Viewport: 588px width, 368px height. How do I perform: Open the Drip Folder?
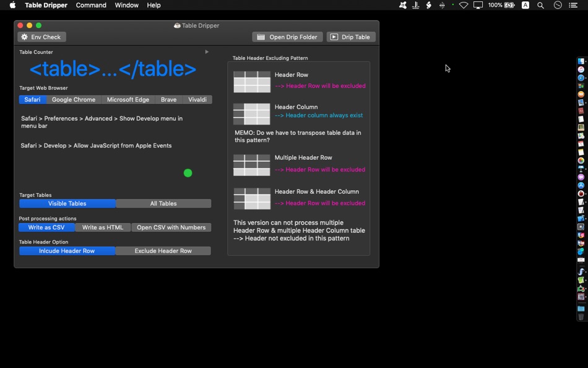288,37
